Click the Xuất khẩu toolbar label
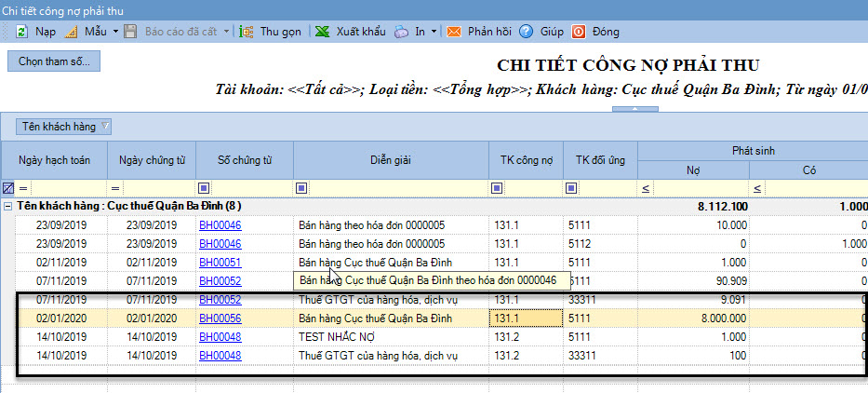 (x=361, y=32)
